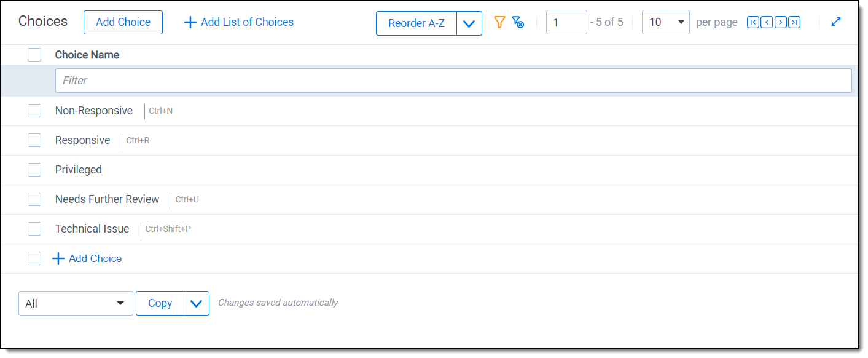Image resolution: width=868 pixels, height=358 pixels.
Task: Click the Reorder A-Z button
Action: pos(416,23)
